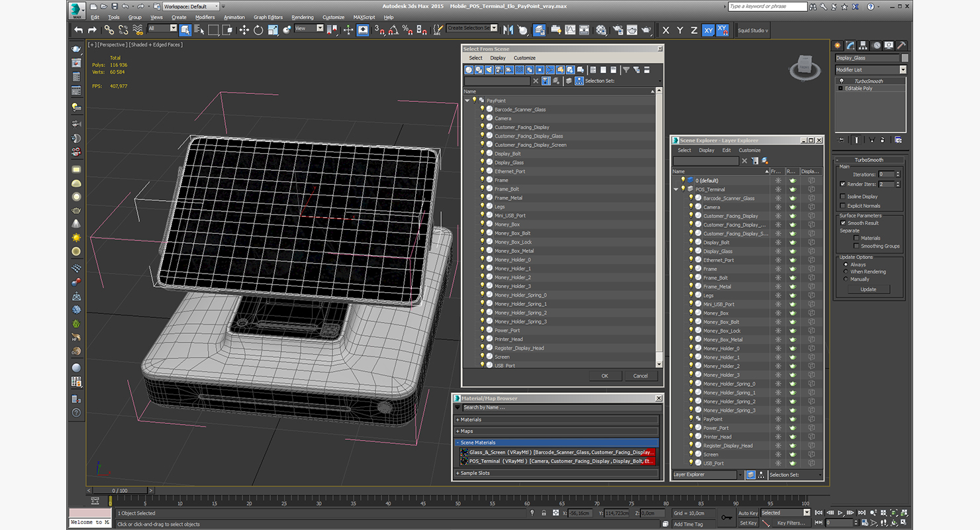This screenshot has width=980, height=530.
Task: Open the Graph Editors menu
Action: (268, 17)
